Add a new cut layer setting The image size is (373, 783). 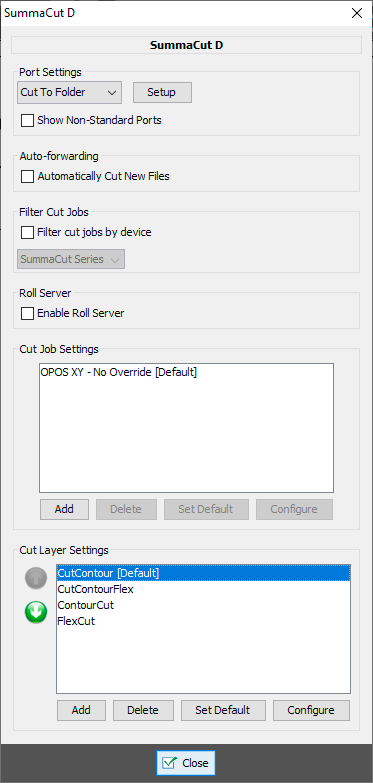point(81,710)
